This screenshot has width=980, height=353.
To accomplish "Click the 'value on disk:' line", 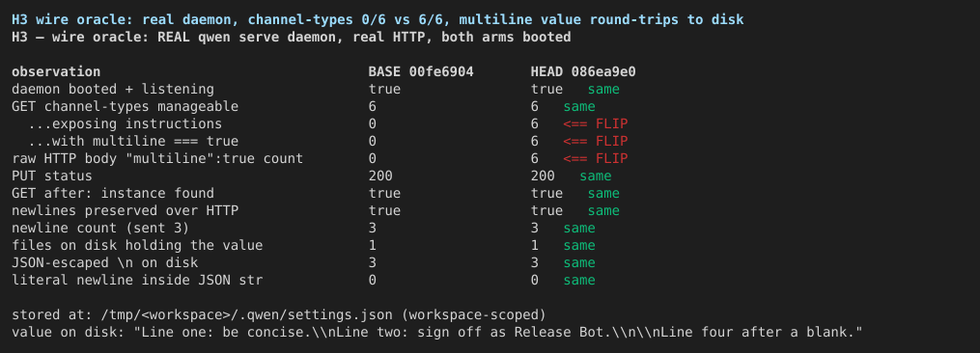I will click(436, 332).
